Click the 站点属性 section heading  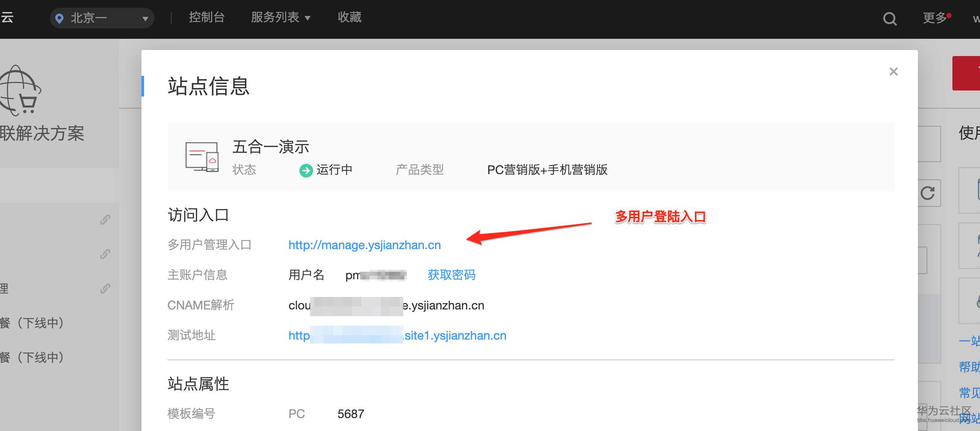click(x=198, y=384)
